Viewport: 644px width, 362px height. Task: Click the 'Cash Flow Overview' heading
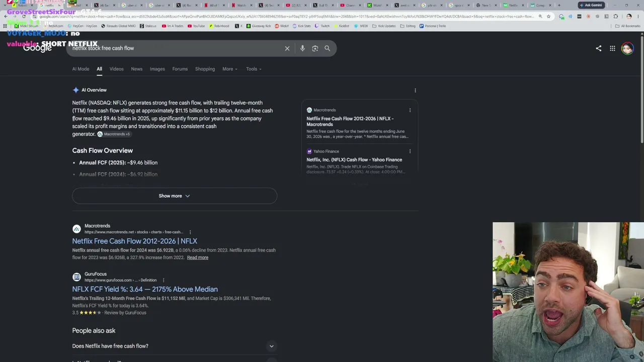click(103, 151)
